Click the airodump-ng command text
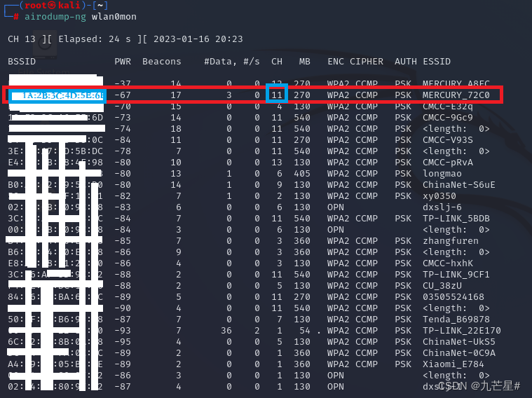Image resolution: width=532 pixels, height=398 pixels. (55, 17)
